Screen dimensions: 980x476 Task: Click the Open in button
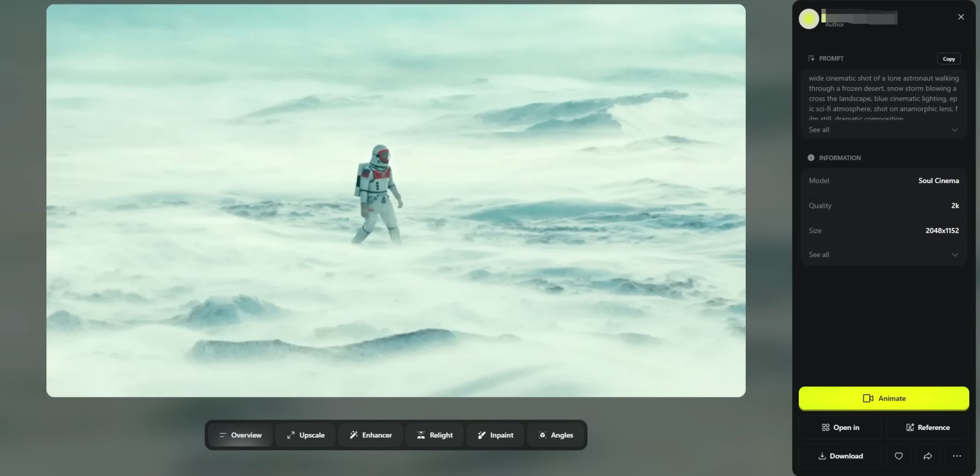(x=840, y=427)
